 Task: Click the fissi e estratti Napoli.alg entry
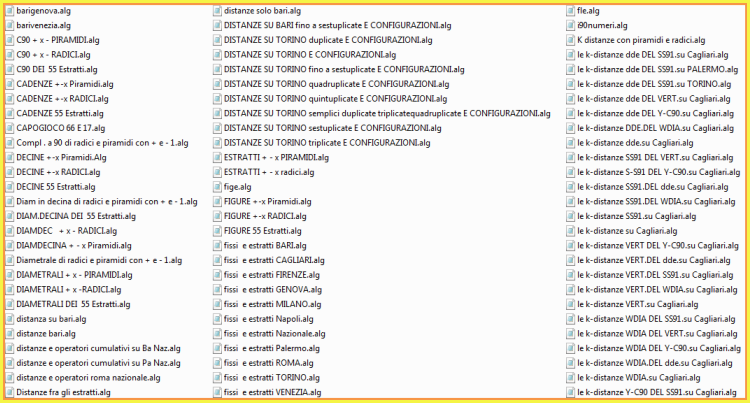tap(268, 319)
